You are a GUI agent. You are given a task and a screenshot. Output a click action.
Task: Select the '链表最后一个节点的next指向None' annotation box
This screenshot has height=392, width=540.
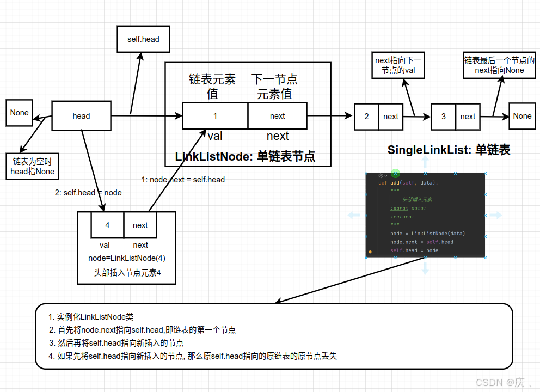pos(499,65)
